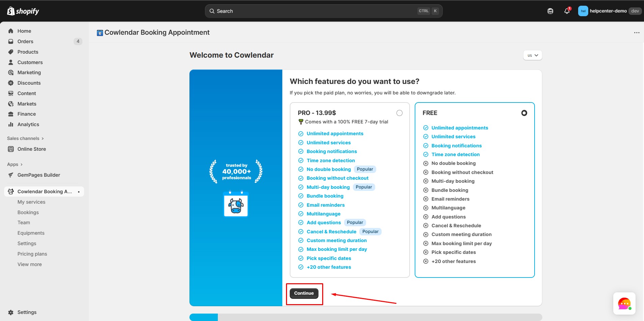
Task: Open Equipments in Cowlendar menu
Action: pyautogui.click(x=31, y=233)
